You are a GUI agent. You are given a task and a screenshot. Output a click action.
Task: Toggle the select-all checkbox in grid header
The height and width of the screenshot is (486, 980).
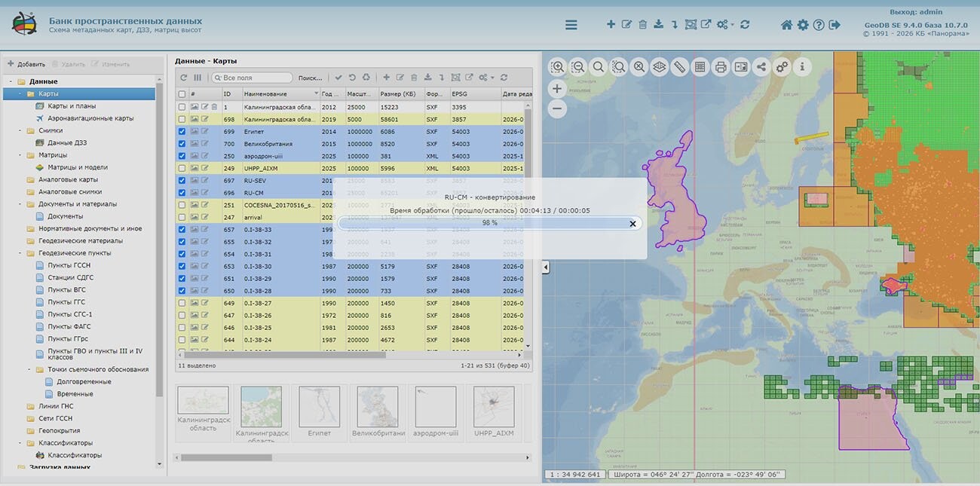pyautogui.click(x=182, y=94)
